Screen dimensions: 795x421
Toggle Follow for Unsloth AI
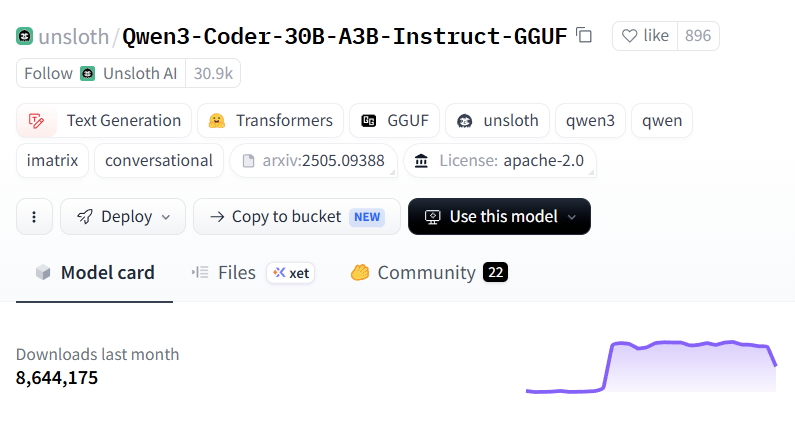point(101,74)
